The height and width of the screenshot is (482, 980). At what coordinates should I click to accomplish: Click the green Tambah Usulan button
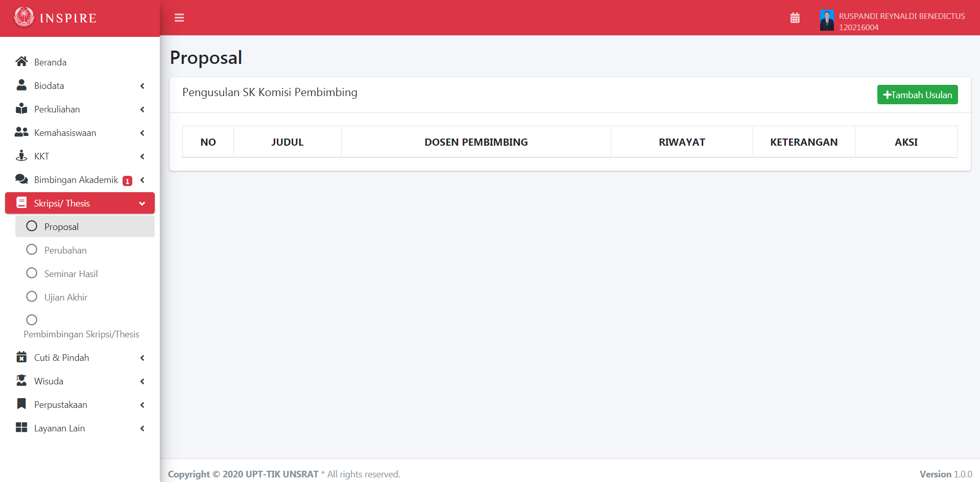coord(917,95)
